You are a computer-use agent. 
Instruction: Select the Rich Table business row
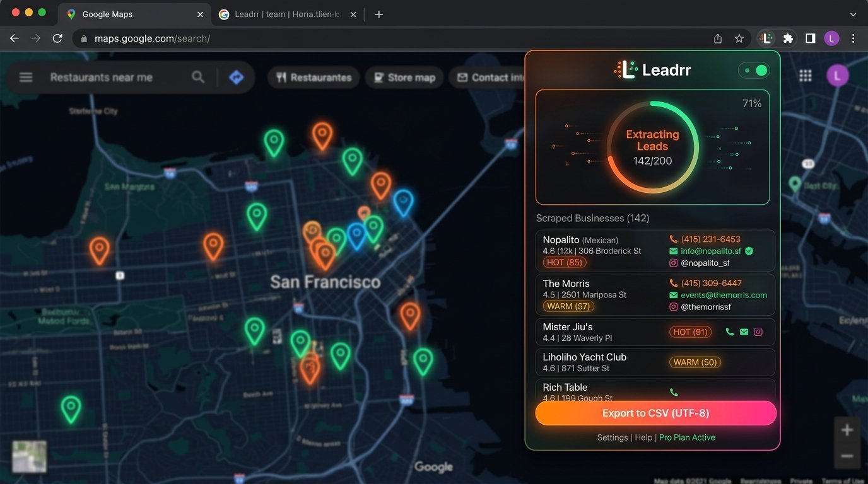[655, 389]
